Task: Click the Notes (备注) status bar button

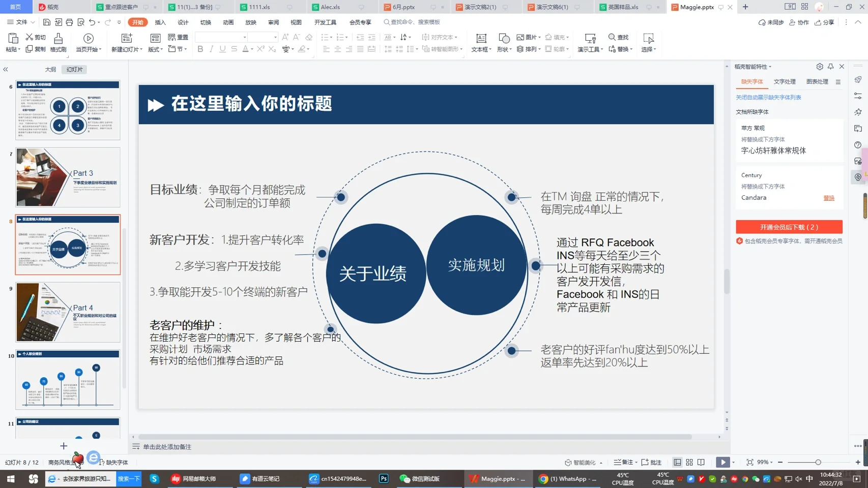Action: (x=625, y=462)
